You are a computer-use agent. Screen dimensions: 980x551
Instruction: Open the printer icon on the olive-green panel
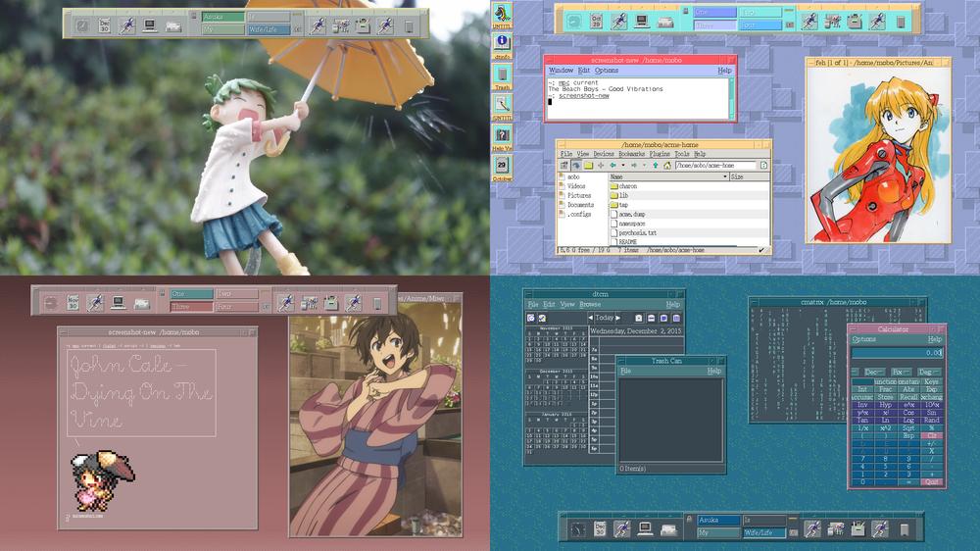(172, 26)
